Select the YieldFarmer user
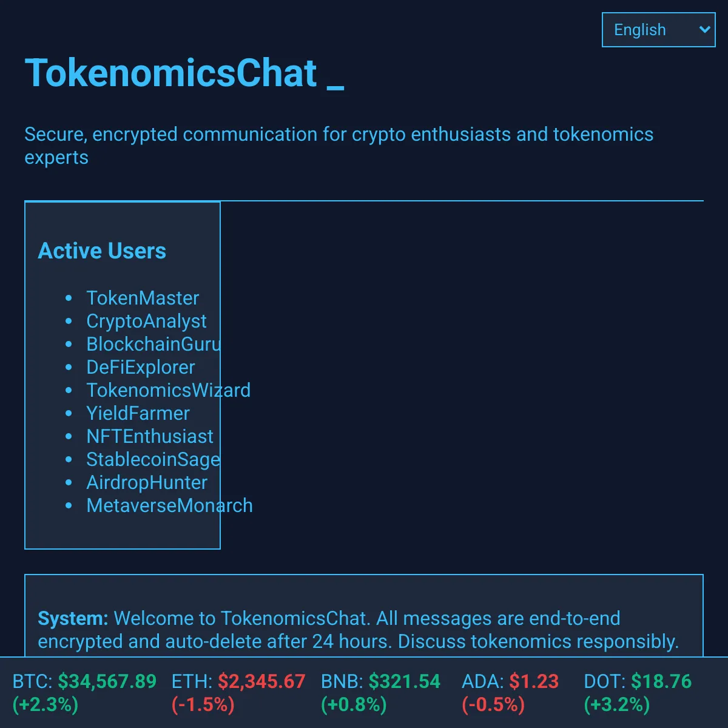 [138, 413]
